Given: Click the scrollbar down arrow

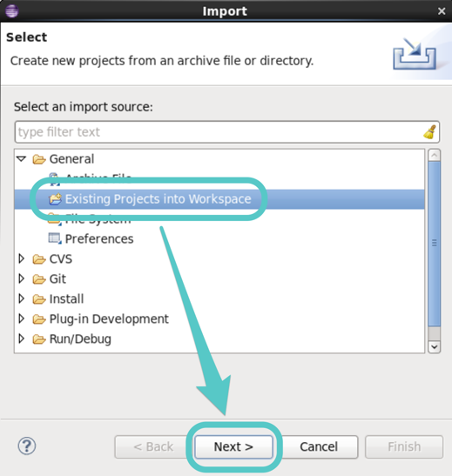Looking at the screenshot, I should [x=434, y=346].
